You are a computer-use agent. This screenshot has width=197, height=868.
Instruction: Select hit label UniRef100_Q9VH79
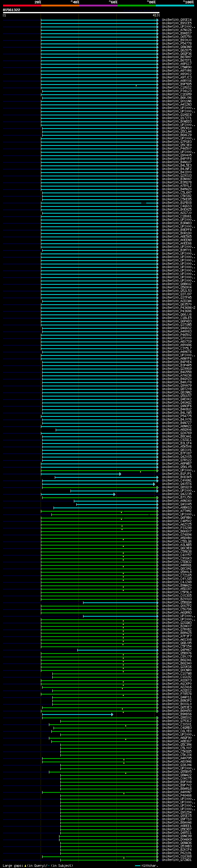(177, 386)
